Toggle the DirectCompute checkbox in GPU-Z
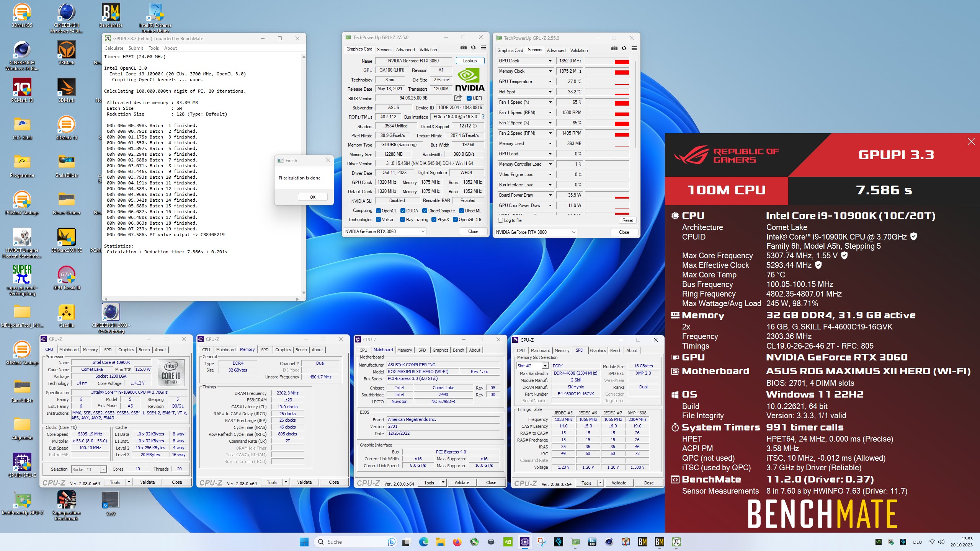 [x=425, y=211]
